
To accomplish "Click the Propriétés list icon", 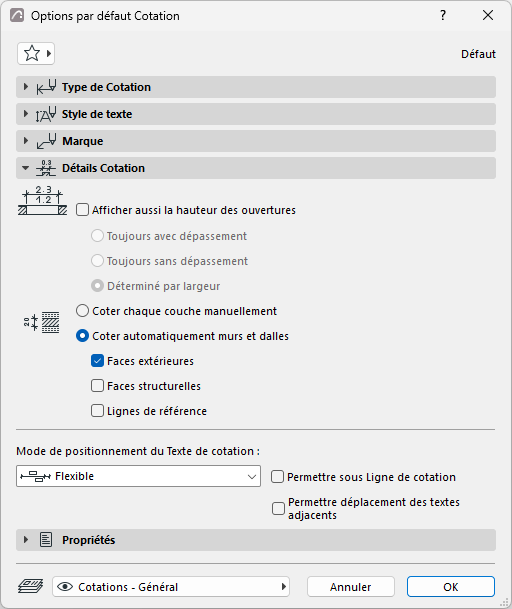I will [x=46, y=540].
